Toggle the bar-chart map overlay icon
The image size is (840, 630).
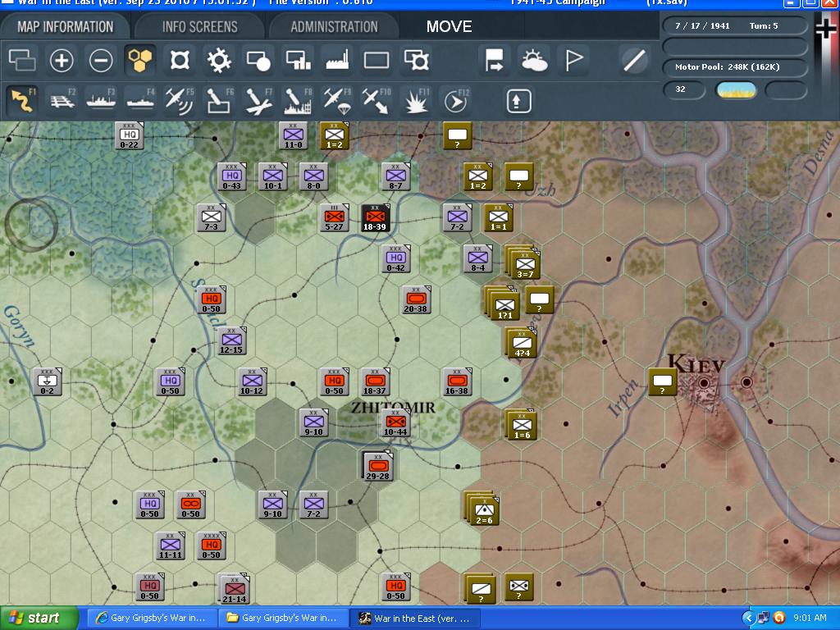point(298,60)
